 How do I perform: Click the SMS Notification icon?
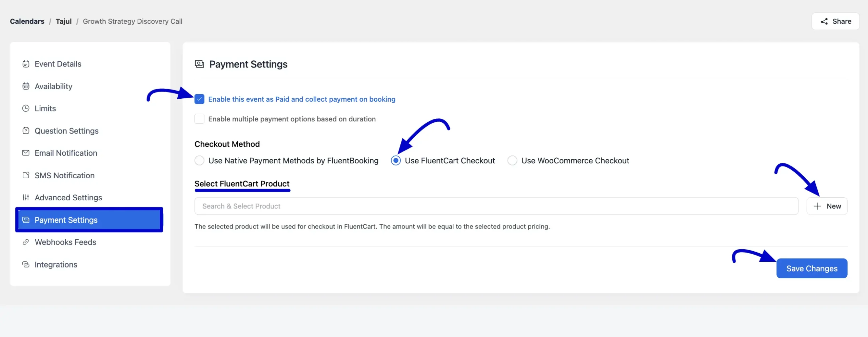[x=26, y=175]
